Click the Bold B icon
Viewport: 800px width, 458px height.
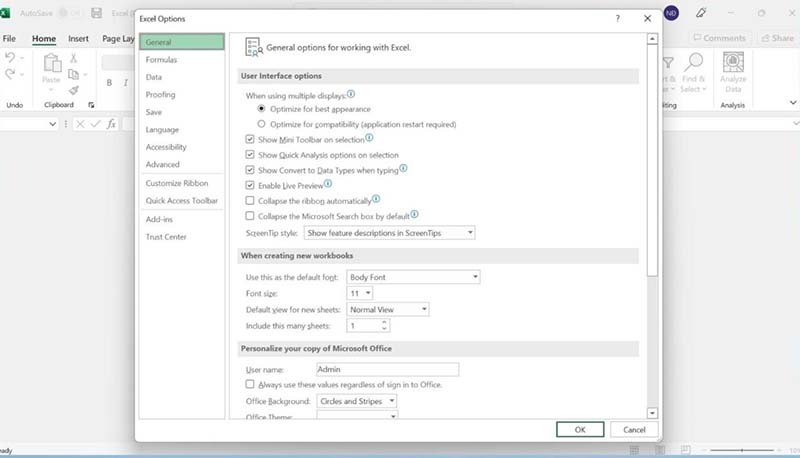(x=109, y=83)
